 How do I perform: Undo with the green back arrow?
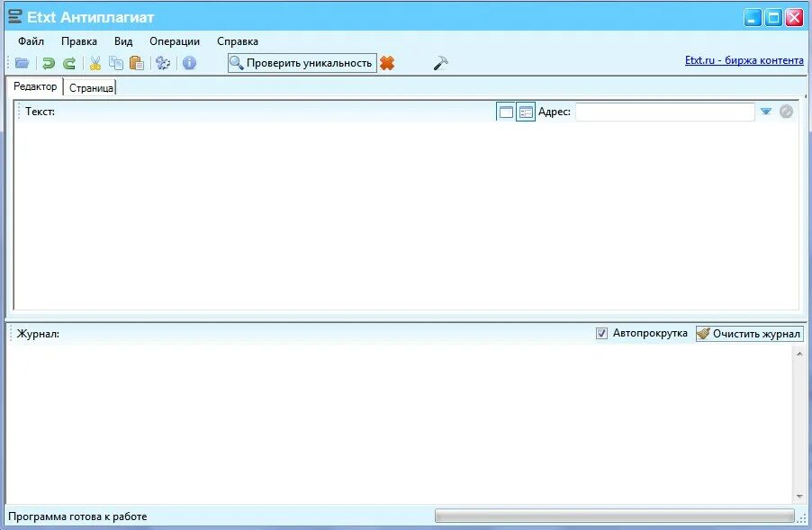(48, 63)
